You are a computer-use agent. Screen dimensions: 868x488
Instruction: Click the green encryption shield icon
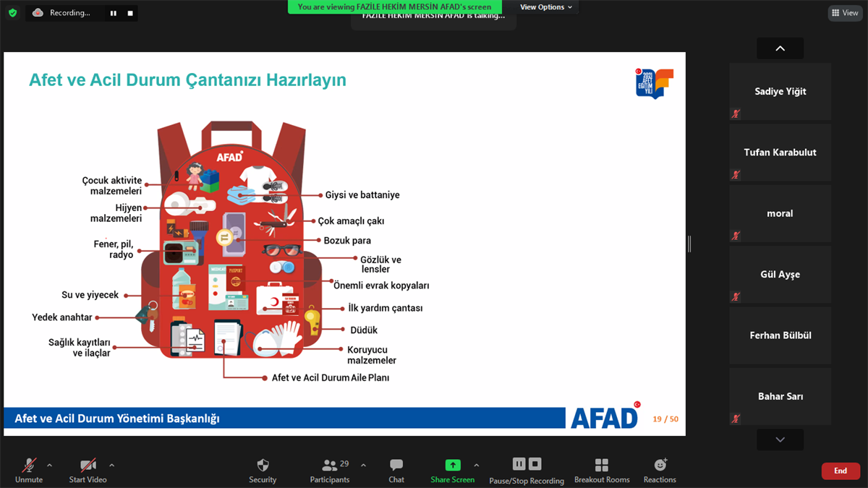coord(12,13)
